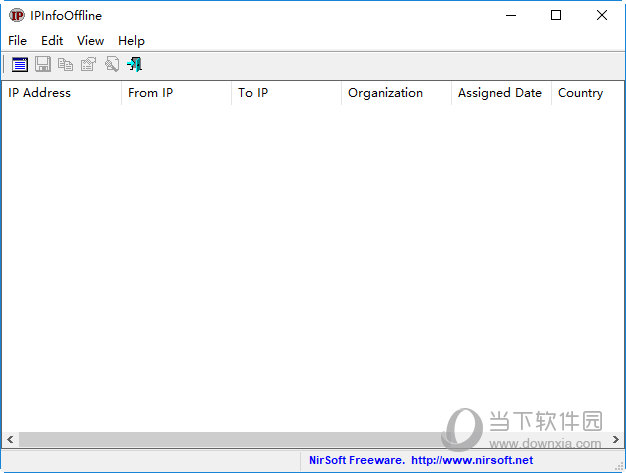Open the View menu
The height and width of the screenshot is (473, 626).
pyautogui.click(x=91, y=41)
